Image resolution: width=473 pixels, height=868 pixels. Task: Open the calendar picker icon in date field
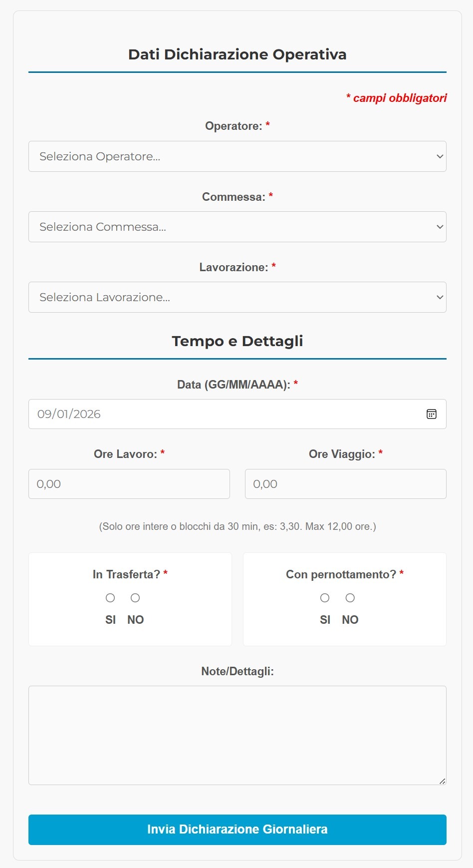coord(432,414)
